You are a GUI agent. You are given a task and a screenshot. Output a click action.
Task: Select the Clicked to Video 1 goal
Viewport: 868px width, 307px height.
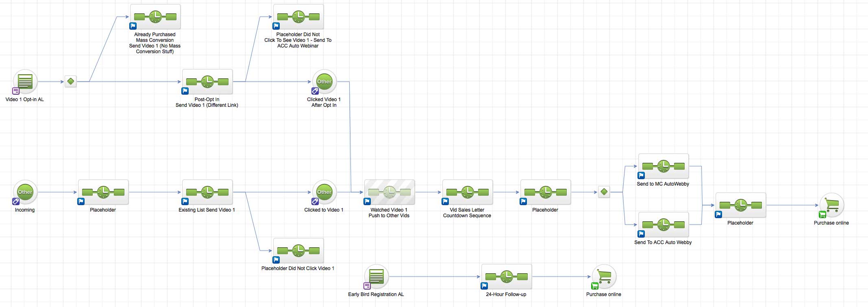pos(324,192)
